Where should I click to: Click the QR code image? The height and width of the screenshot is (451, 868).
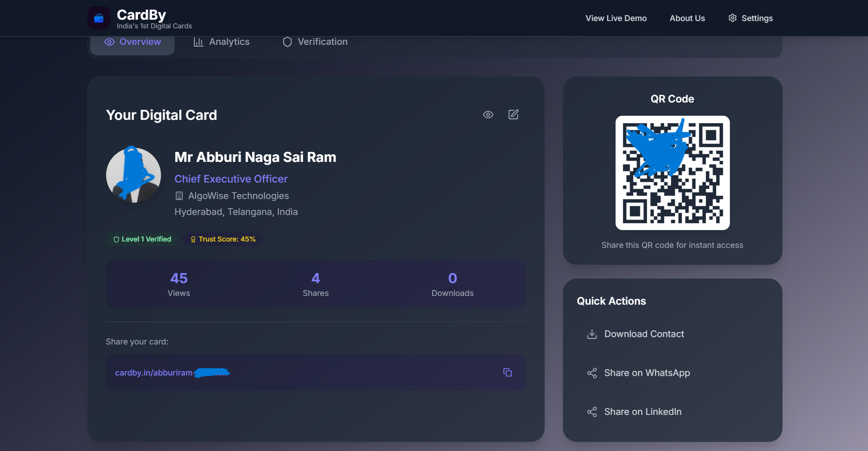(x=672, y=173)
